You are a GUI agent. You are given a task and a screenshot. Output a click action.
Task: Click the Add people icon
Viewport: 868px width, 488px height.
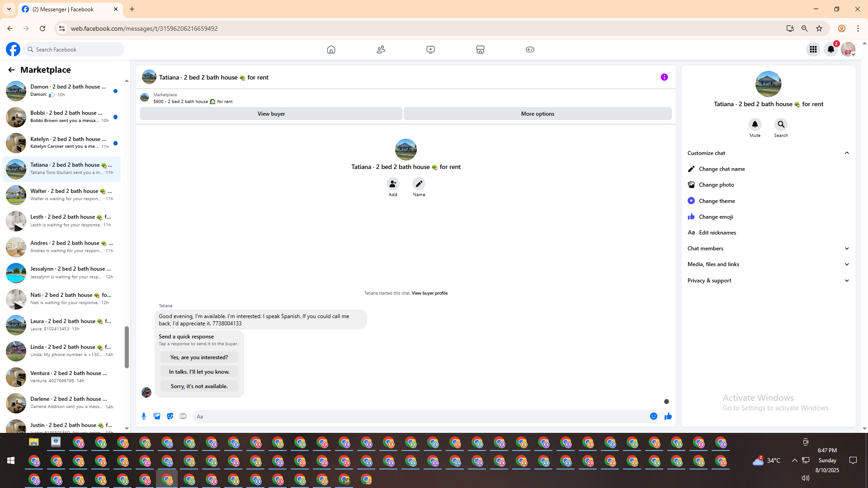(393, 184)
